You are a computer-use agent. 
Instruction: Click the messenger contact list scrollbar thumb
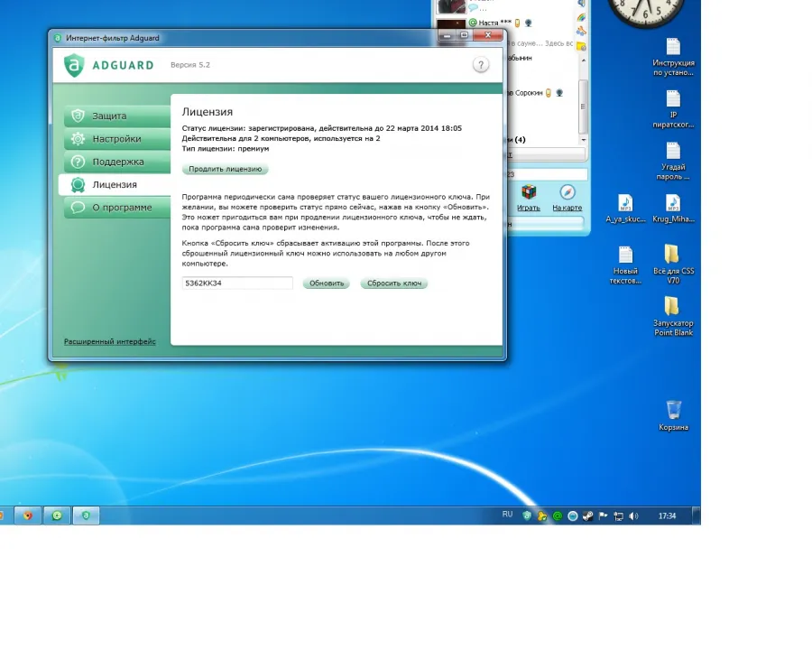[583, 107]
